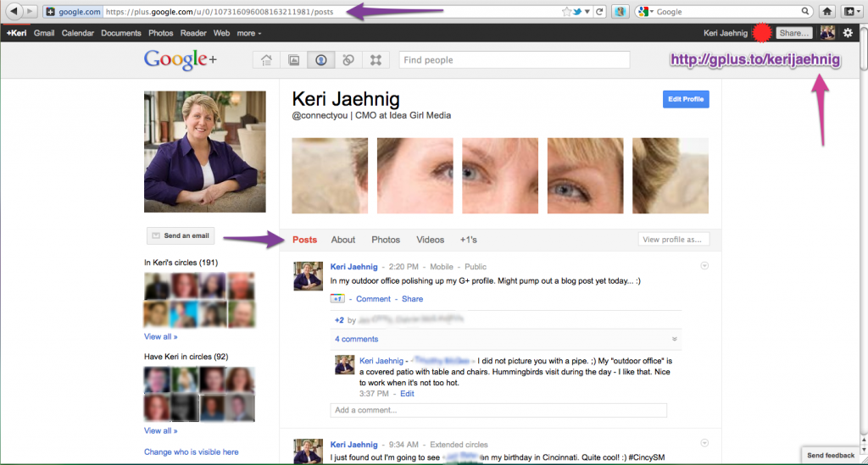Click View all under In Keri's circles
868x465 pixels.
[160, 336]
